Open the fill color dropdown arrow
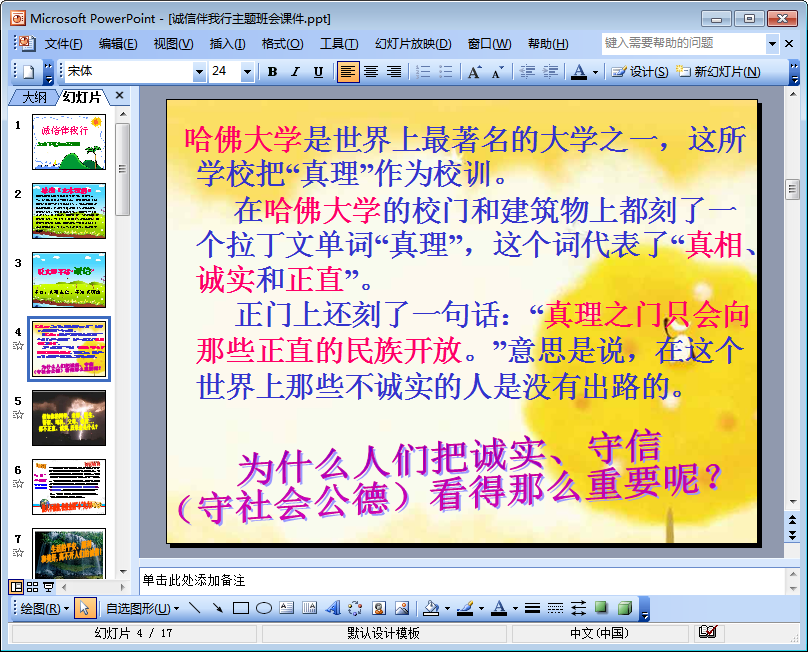The image size is (808, 652). click(447, 609)
